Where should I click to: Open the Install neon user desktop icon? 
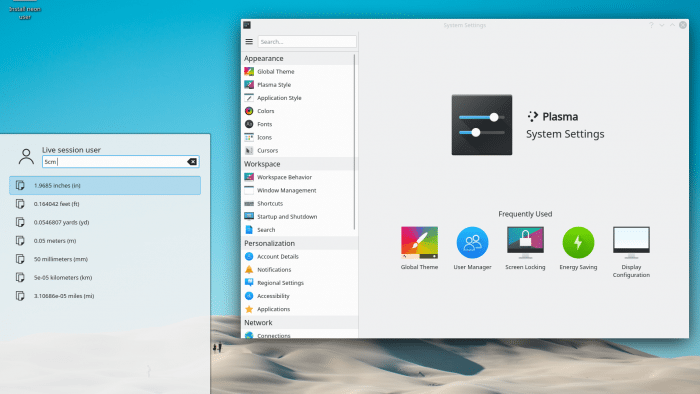click(25, 10)
